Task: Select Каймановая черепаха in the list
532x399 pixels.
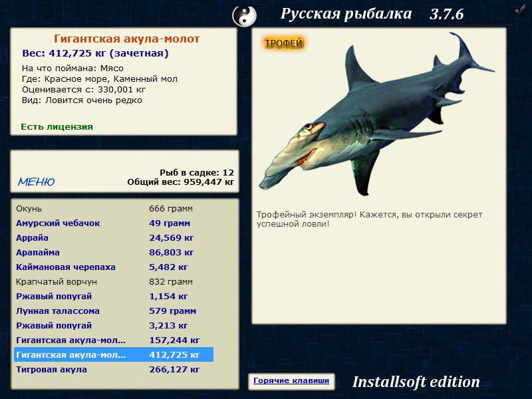Action: pos(114,267)
